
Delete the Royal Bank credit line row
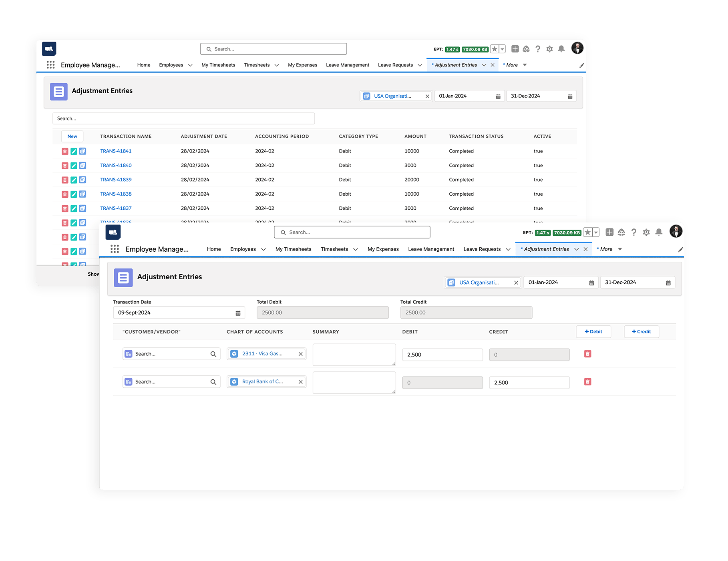[587, 382]
